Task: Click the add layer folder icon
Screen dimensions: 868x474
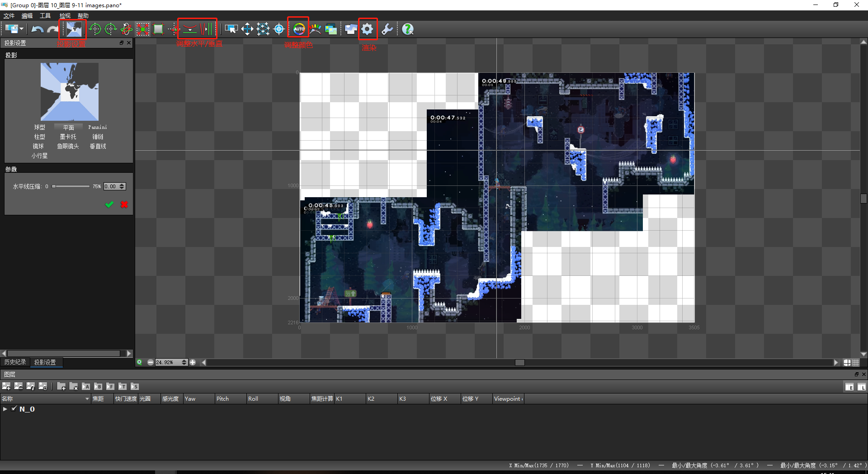Action: [61, 386]
